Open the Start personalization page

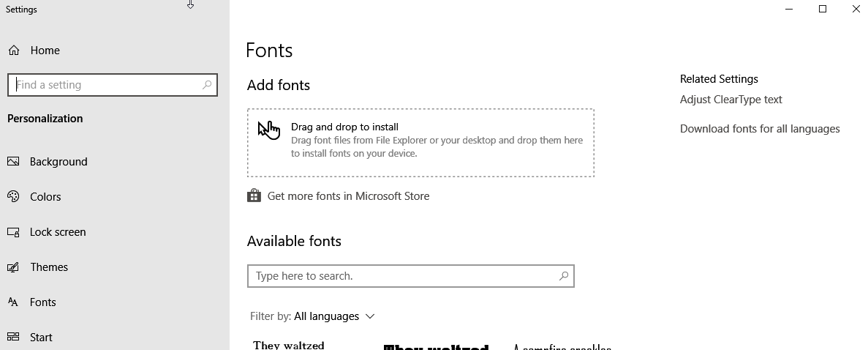[41, 337]
